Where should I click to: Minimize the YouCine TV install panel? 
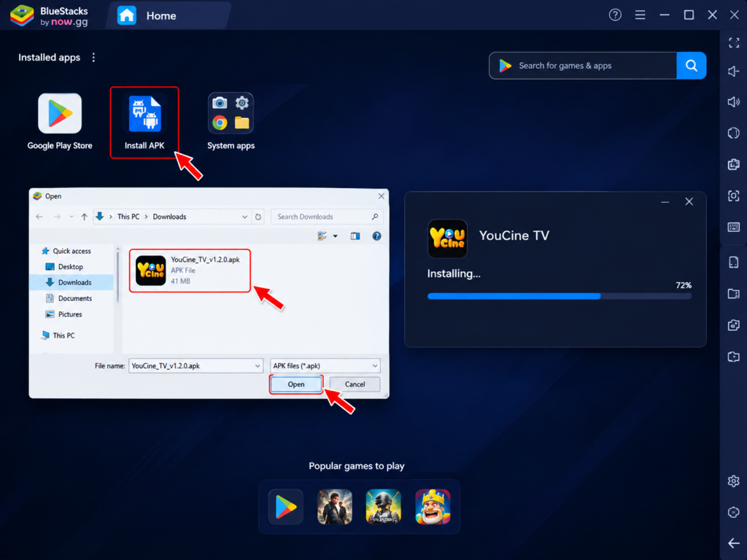coord(665,202)
